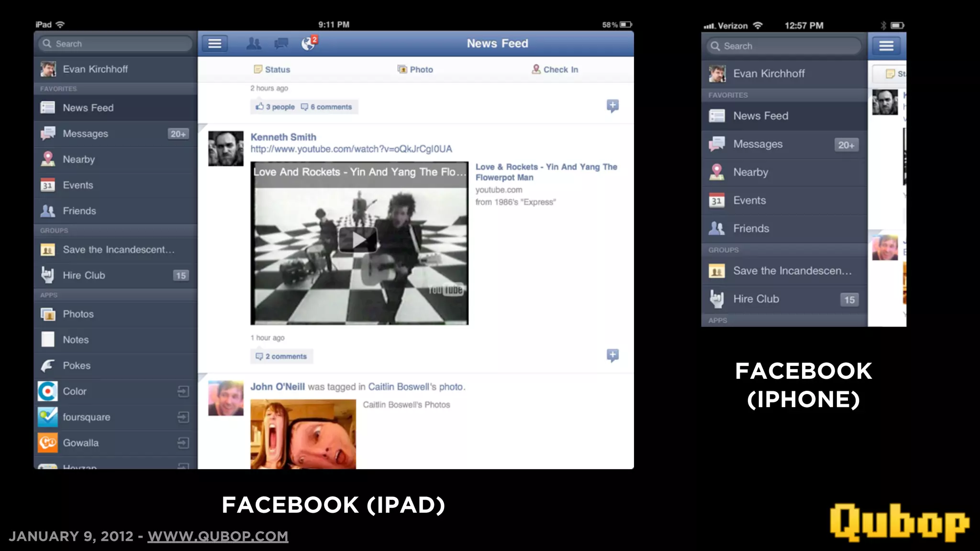
Task: Click external launch arrow beside Gowalla
Action: [x=183, y=443]
